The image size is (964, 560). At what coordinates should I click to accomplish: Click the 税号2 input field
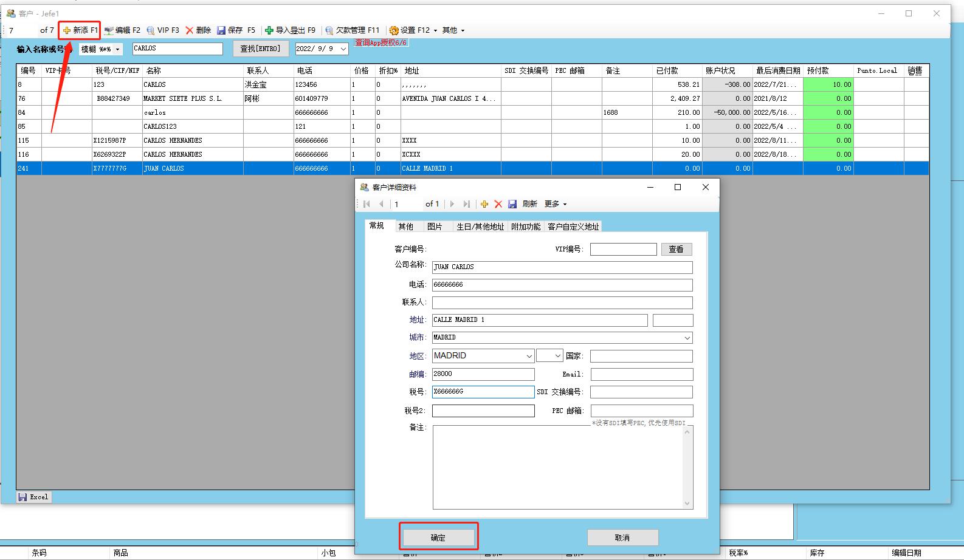click(483, 411)
